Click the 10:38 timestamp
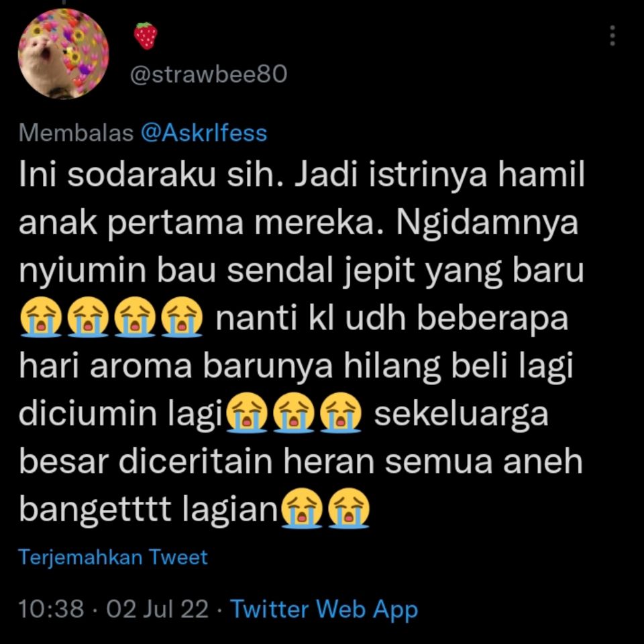 (52, 608)
